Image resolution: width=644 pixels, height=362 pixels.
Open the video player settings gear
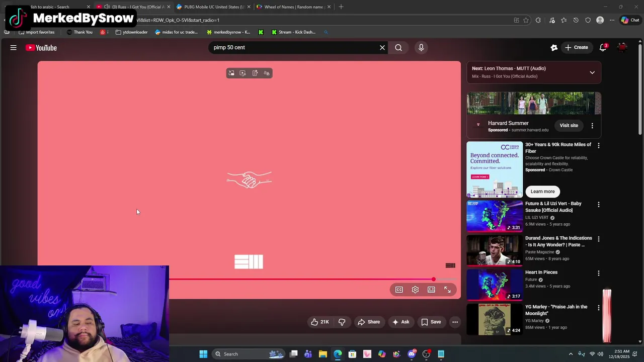(x=415, y=290)
